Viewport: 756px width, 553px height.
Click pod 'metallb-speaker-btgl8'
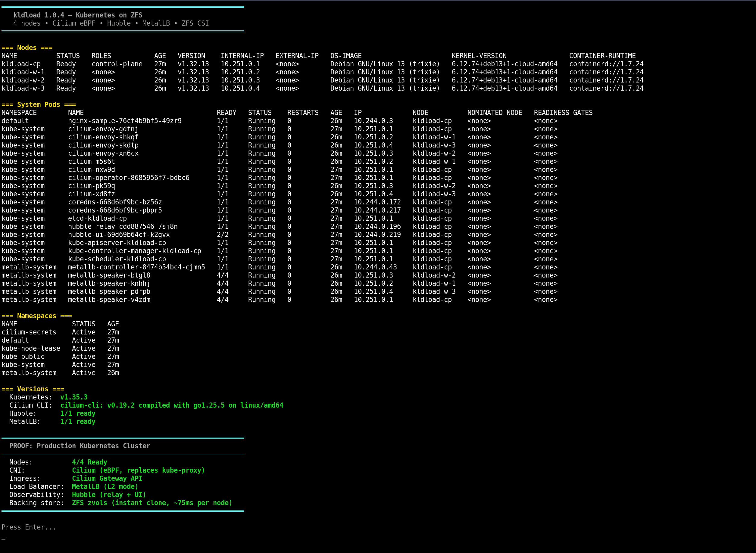[x=109, y=275]
